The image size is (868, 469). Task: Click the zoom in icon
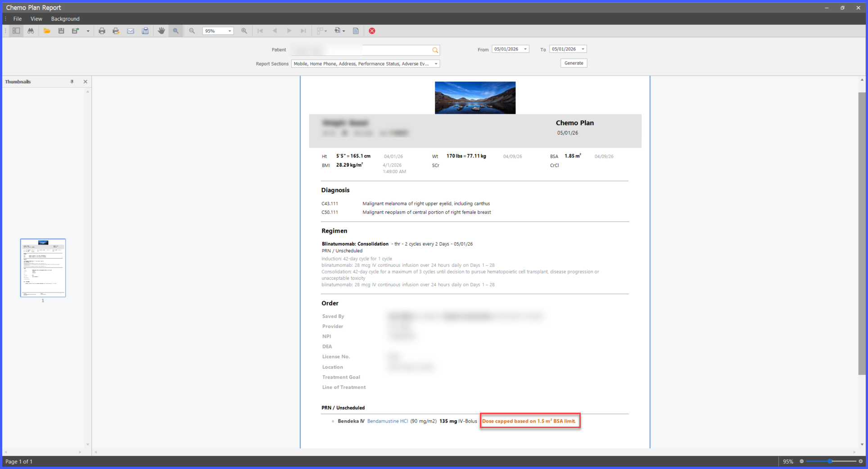[x=244, y=31]
